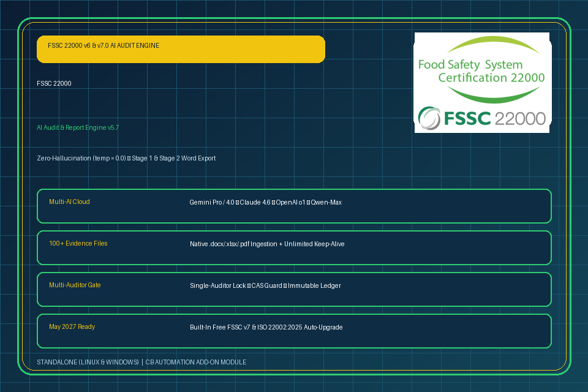Click 'Native .docx/.xlsx/.pdf Ingestion' text
This screenshot has width=588, height=392.
267,244
